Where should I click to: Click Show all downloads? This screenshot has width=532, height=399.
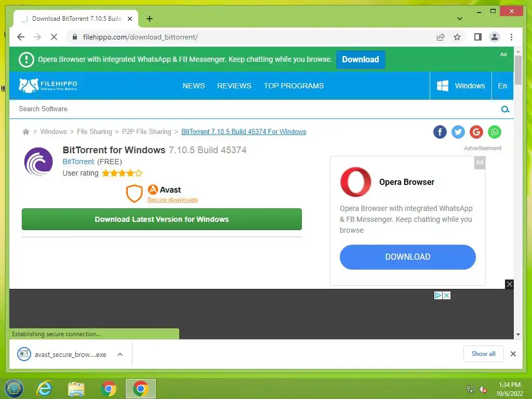tap(483, 354)
